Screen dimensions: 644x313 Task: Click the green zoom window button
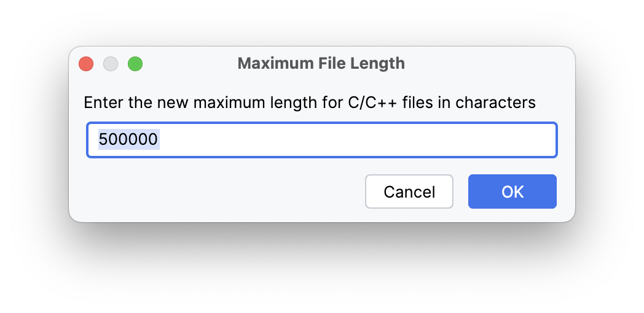[135, 64]
